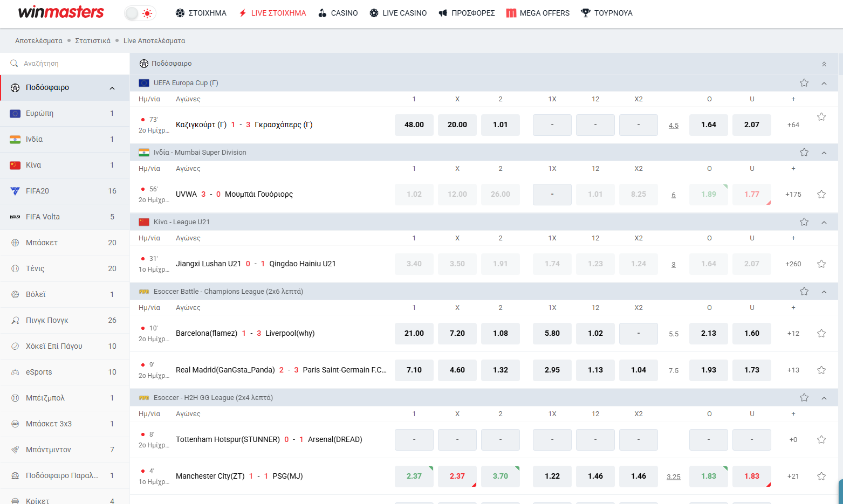Select the FIFA20 icon in sidebar
The image size is (843, 504).
(14, 190)
